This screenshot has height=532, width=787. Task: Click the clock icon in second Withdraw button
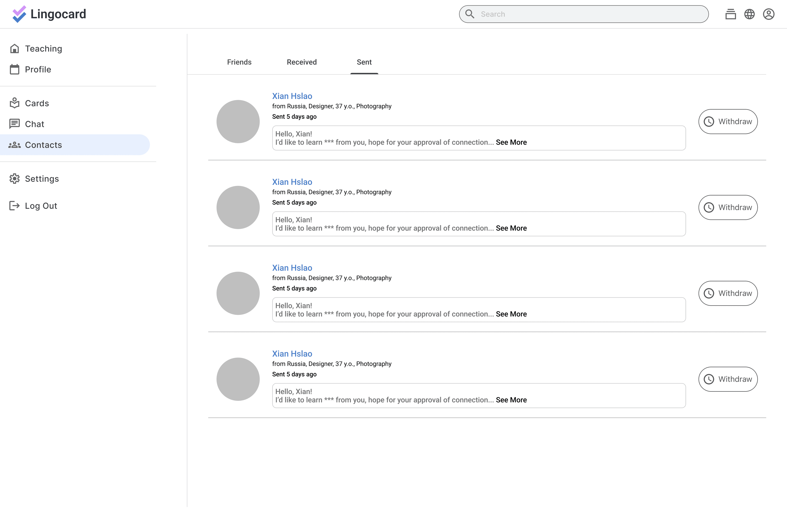click(x=709, y=207)
